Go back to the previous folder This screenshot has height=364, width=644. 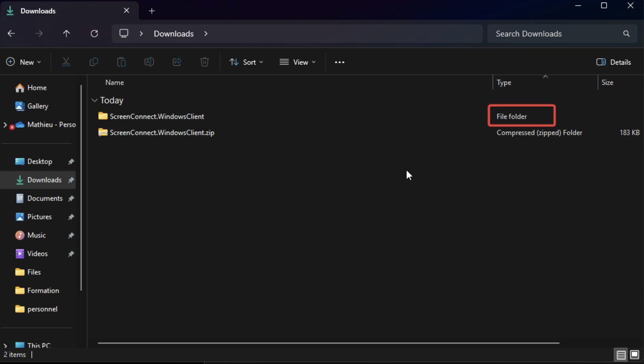pos(11,33)
